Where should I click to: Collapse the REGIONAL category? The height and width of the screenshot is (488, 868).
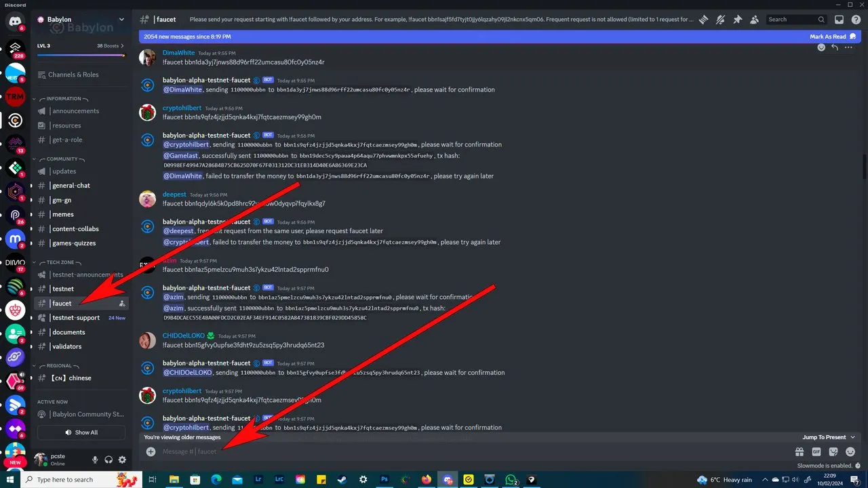59,366
